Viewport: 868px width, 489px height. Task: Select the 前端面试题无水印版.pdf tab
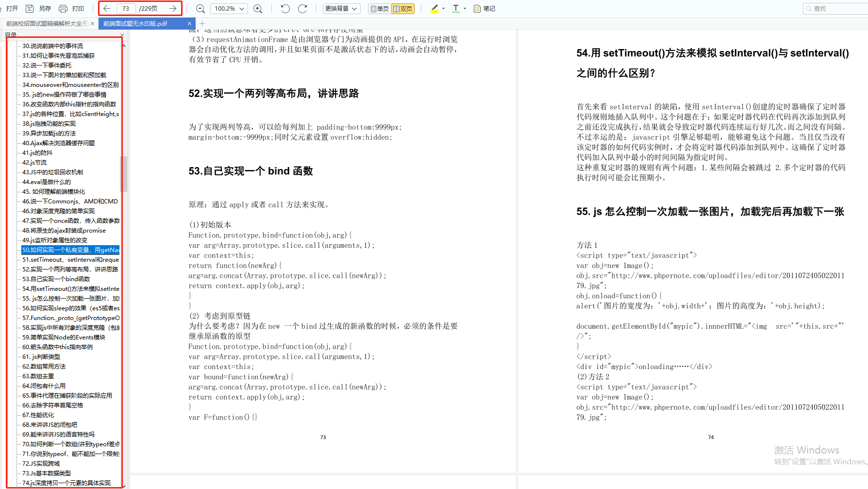point(136,23)
